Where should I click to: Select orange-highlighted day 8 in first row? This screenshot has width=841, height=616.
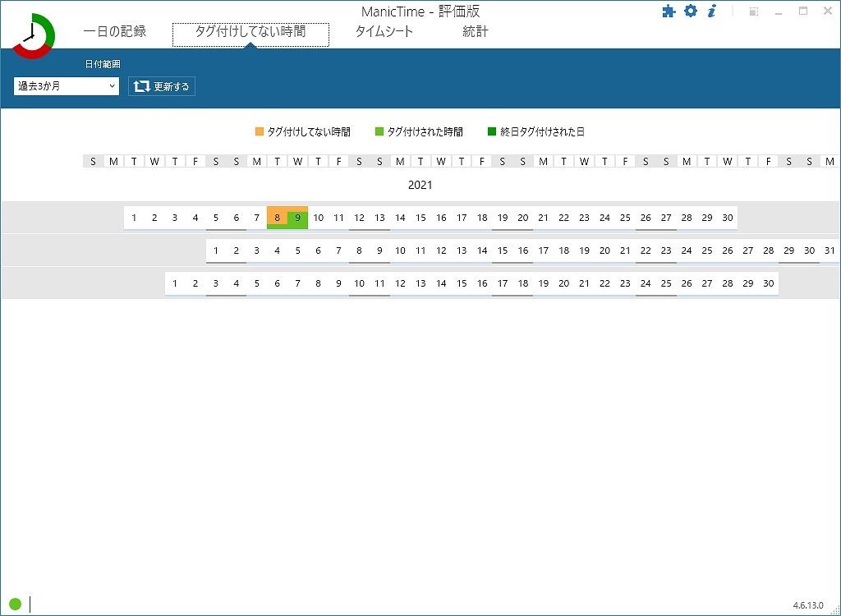tap(278, 218)
